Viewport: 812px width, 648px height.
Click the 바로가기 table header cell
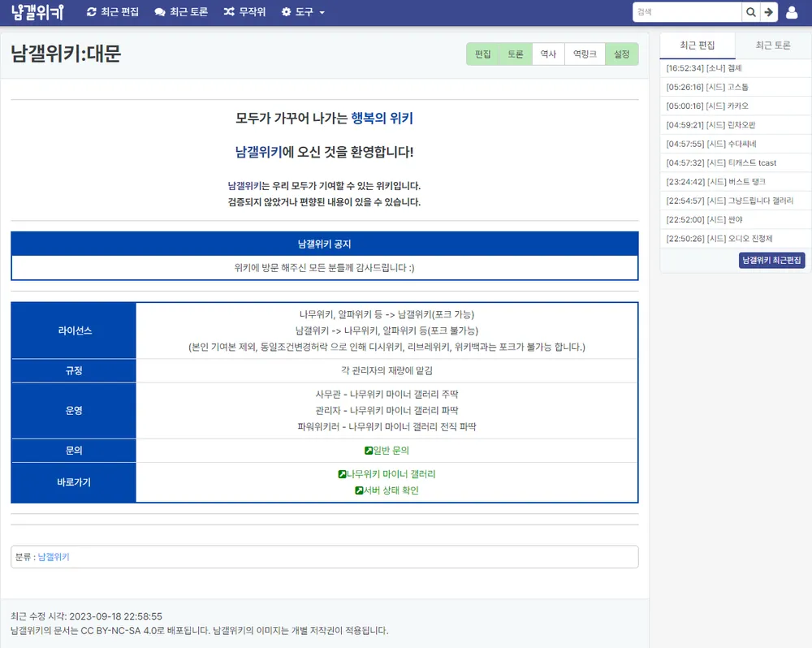pos(74,482)
